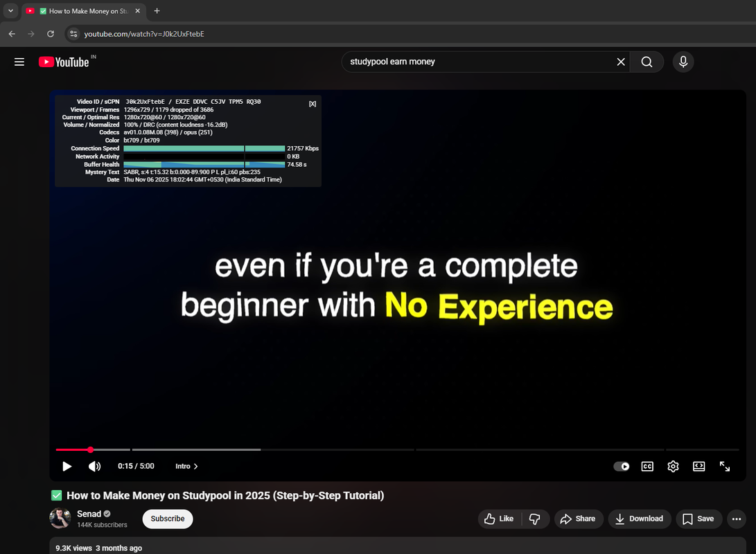The image size is (756, 554).
Task: Click the video title text
Action: (225, 495)
